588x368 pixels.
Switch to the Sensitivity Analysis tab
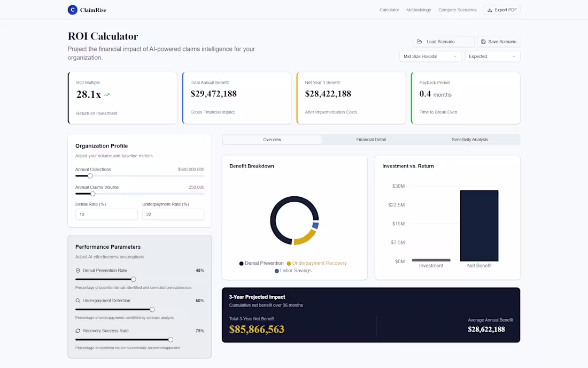click(x=469, y=140)
